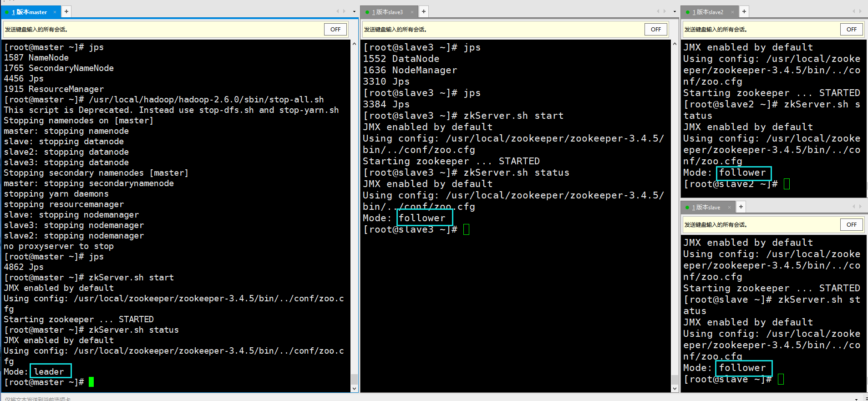This screenshot has height=401, width=868.
Task: Click '3384 Jps' line in slave3 terminal
Action: (x=386, y=104)
